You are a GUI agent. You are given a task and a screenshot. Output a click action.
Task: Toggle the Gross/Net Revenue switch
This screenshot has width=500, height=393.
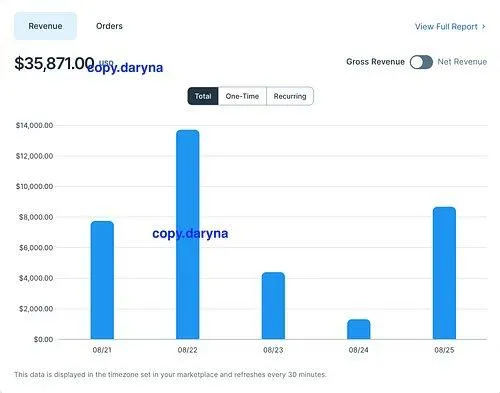pyautogui.click(x=421, y=62)
